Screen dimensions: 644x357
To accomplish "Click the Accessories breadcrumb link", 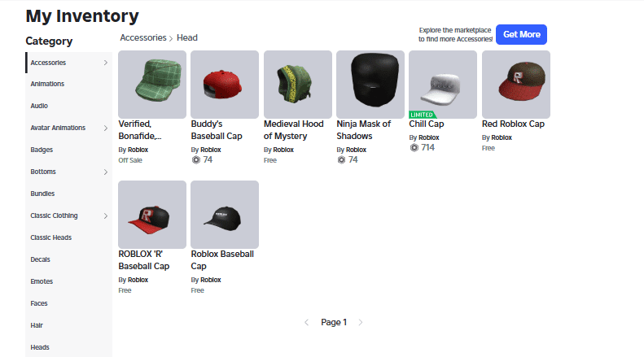I will tap(143, 37).
